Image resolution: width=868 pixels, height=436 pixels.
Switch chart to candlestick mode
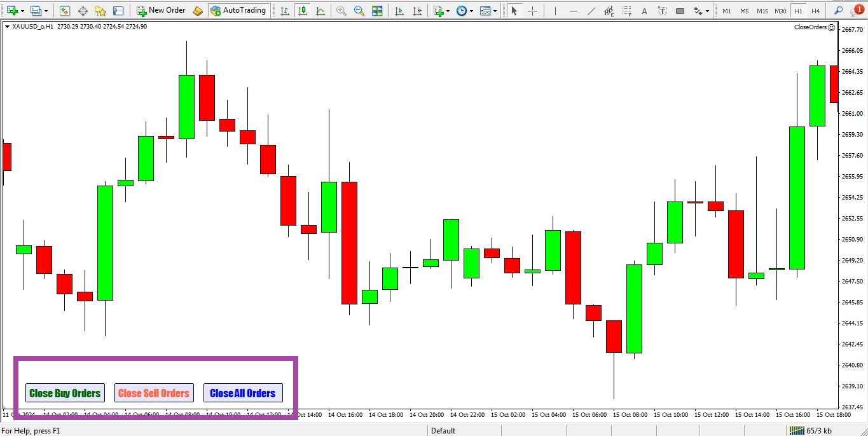click(303, 11)
